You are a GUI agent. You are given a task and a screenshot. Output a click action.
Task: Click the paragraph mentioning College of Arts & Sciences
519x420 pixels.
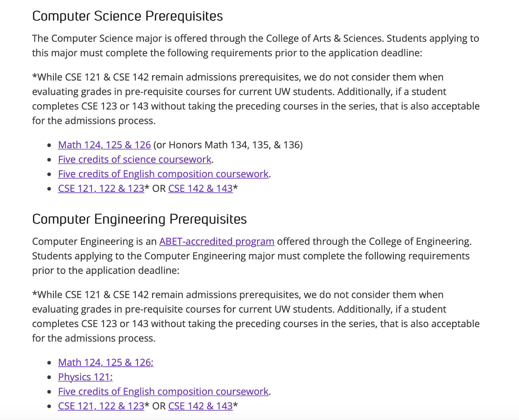coord(256,45)
